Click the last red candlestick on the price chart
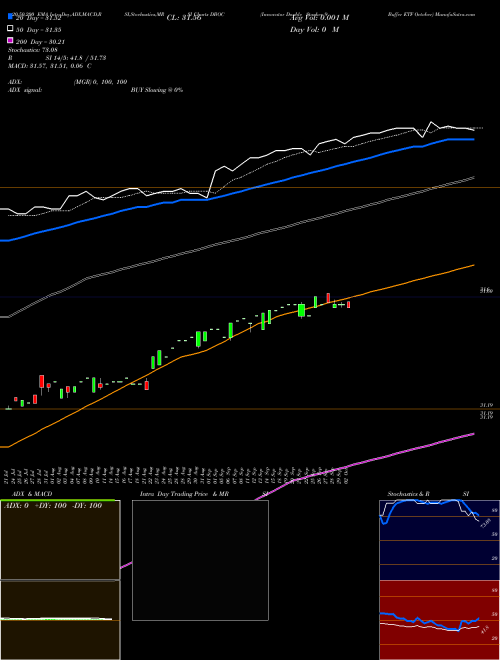 point(348,304)
